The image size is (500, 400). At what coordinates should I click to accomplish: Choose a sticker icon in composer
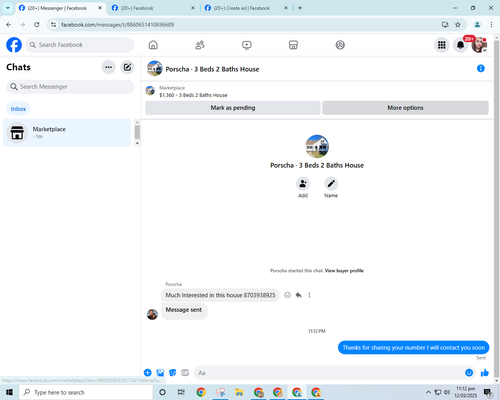point(173,373)
